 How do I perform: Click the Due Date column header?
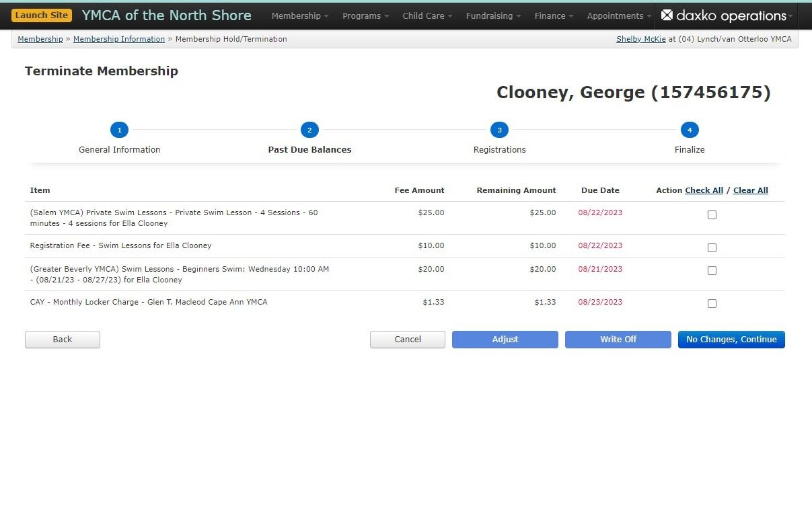[x=600, y=190]
